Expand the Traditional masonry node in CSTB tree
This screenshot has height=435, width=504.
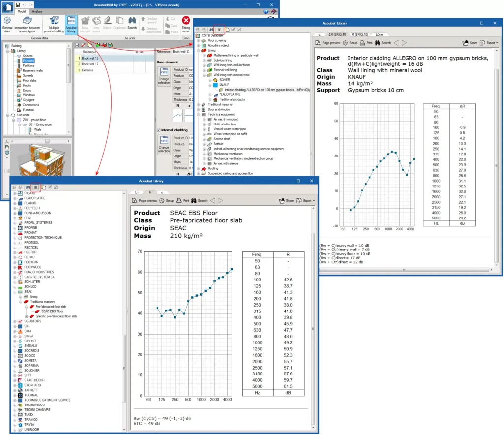[198, 105]
